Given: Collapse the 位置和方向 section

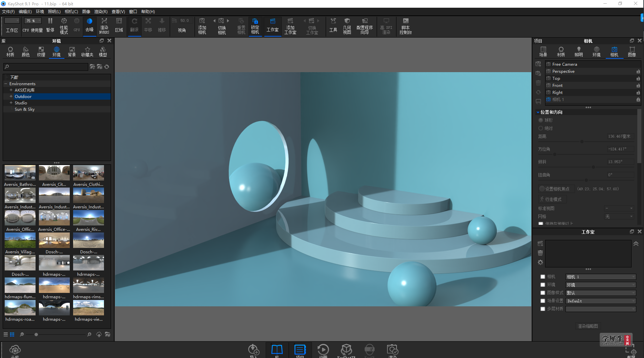Looking at the screenshot, I should coord(538,112).
